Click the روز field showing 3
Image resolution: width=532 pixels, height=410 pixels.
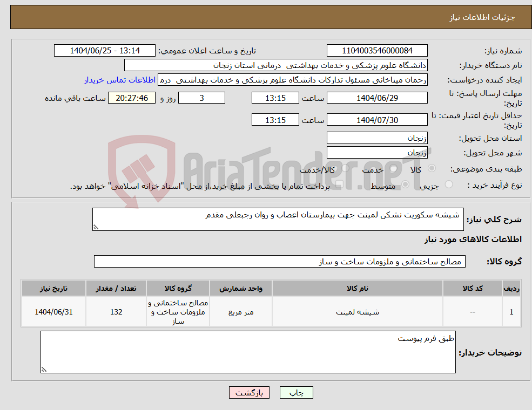pos(201,98)
